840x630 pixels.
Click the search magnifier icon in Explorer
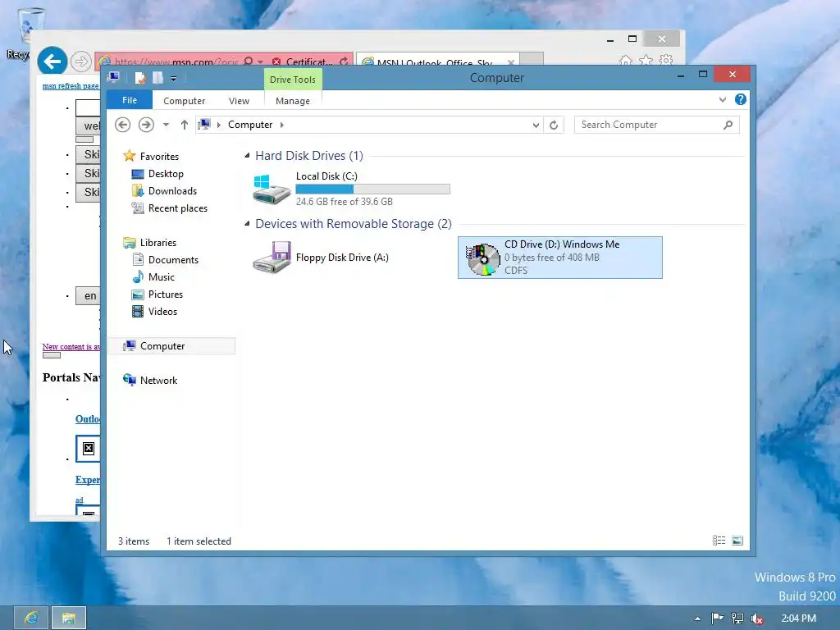tap(728, 125)
